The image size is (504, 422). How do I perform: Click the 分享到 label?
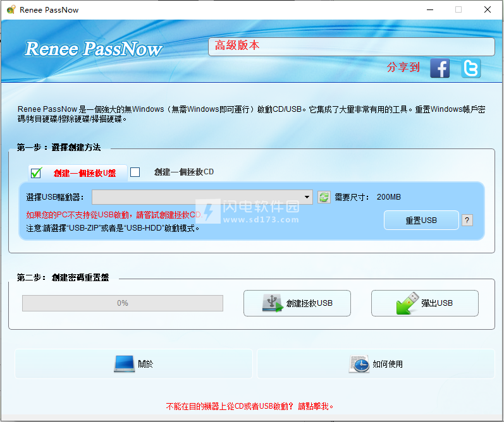click(x=403, y=67)
